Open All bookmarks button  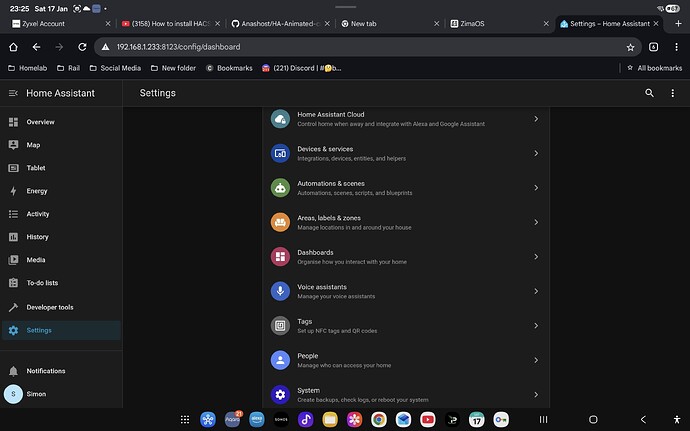pos(654,68)
